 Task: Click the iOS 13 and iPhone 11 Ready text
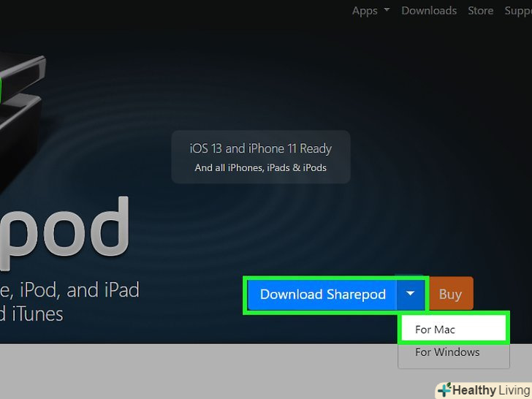[261, 148]
